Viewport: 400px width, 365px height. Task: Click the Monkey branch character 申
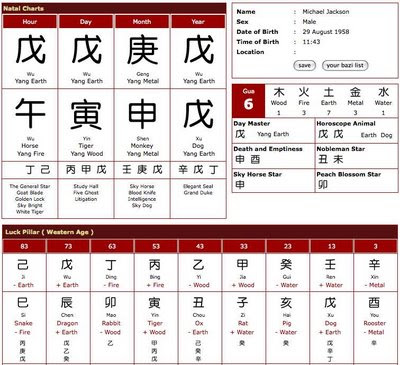pyautogui.click(x=143, y=113)
